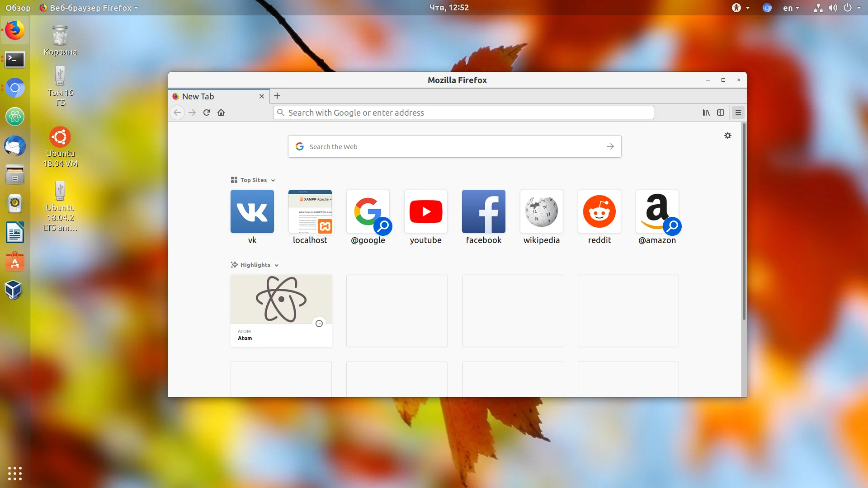This screenshot has height=488, width=868.
Task: Click the new tab preferences gear
Action: (x=728, y=136)
